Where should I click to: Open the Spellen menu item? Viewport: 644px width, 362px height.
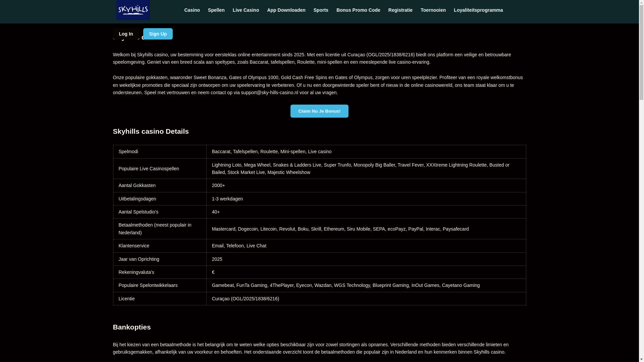[216, 10]
